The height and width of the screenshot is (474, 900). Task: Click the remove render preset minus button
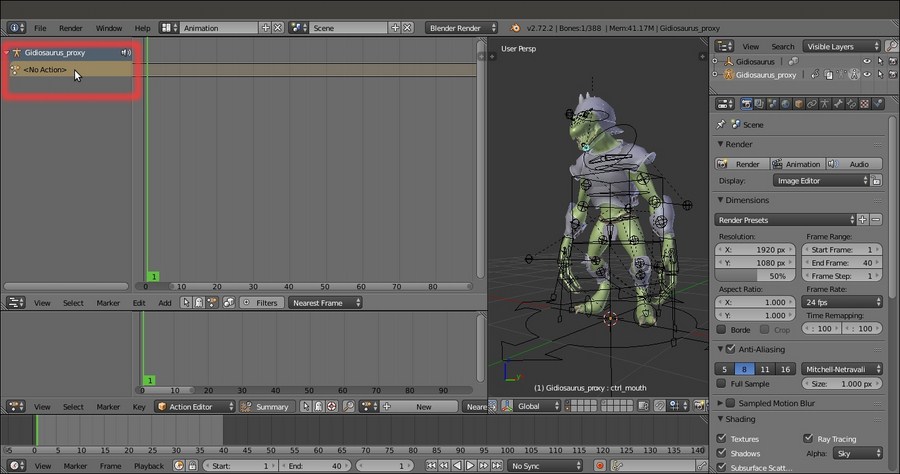(x=876, y=220)
